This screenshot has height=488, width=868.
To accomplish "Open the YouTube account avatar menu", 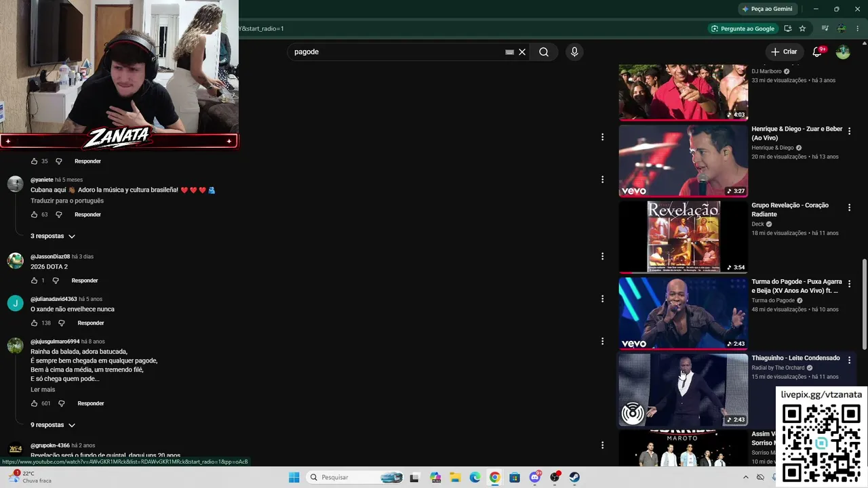I will [843, 52].
